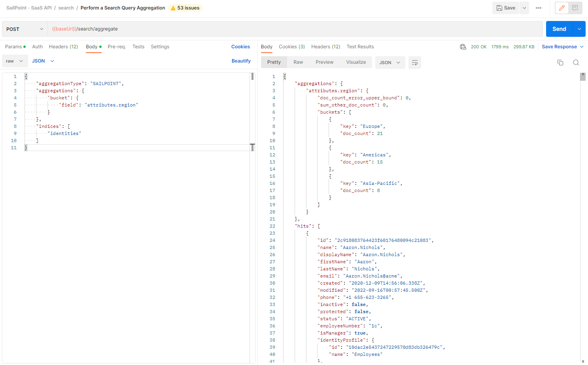Open the Tests tab of the request

[x=138, y=46]
